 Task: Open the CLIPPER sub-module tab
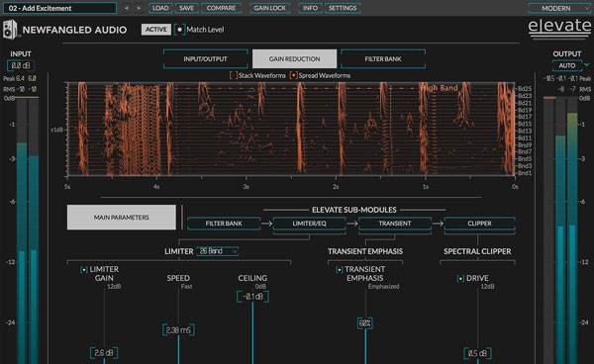(479, 224)
